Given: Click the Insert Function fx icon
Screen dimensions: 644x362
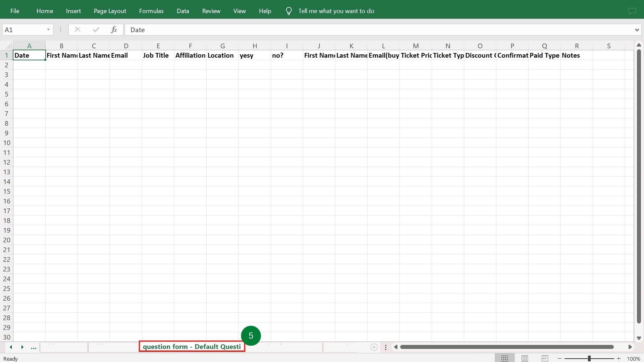Looking at the screenshot, I should click(x=114, y=30).
